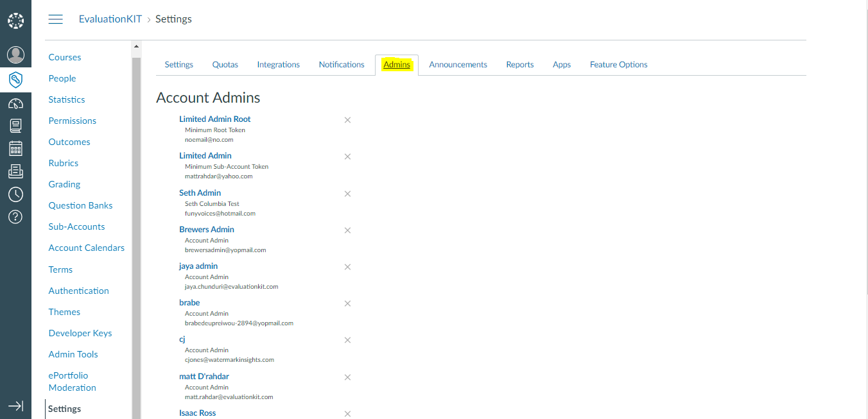Click email funyvoices@hotmail.com
The height and width of the screenshot is (419, 868).
point(220,213)
